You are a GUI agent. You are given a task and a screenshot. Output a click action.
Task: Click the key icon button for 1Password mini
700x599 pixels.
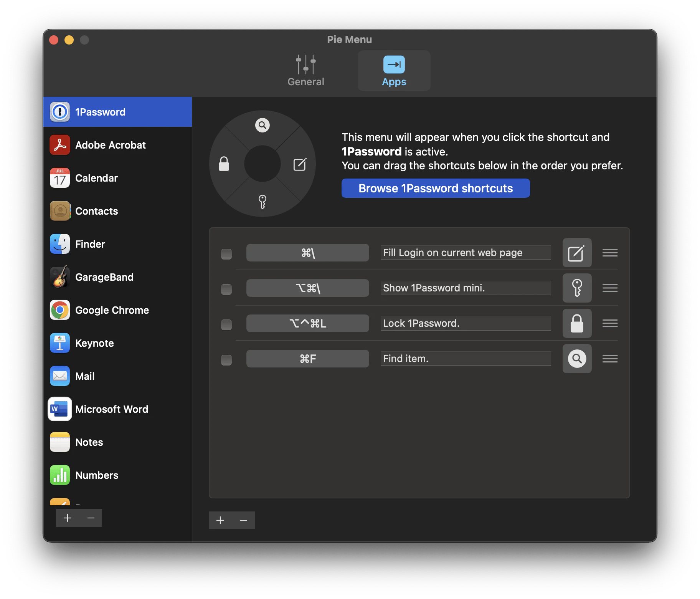[576, 288]
